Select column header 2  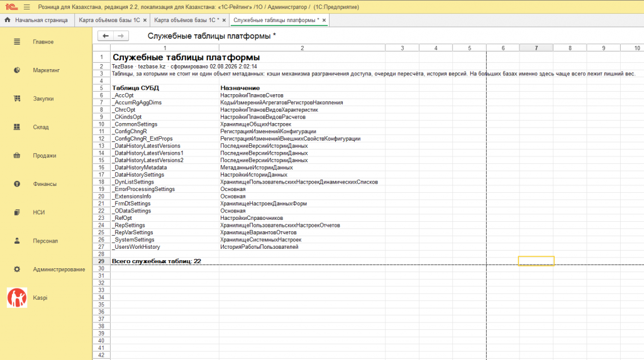(303, 48)
